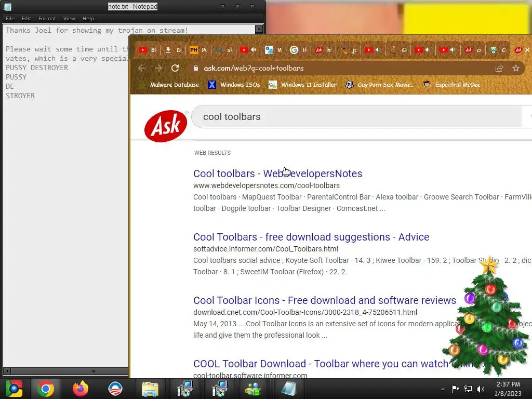Viewport: 532px width, 399px height.
Task: Open the Espectral McGee bookmark
Action: pos(452,85)
